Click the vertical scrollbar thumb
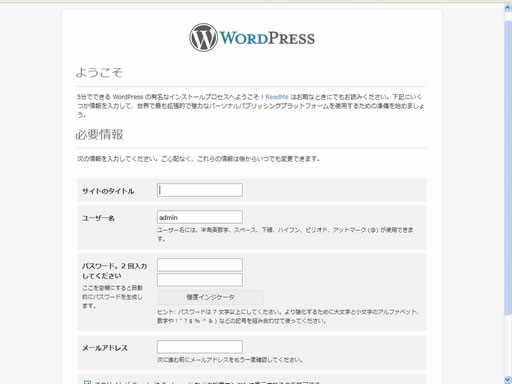The image size is (512, 384). 508,167
